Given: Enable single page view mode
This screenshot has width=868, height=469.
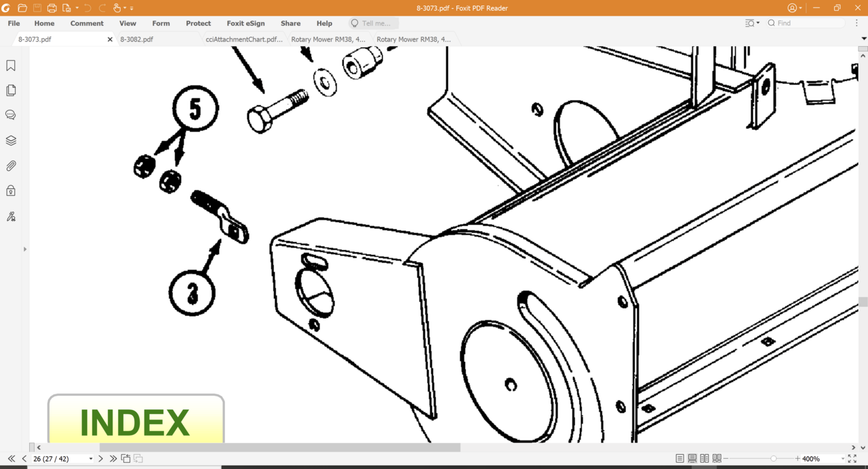Looking at the screenshot, I should 680,459.
